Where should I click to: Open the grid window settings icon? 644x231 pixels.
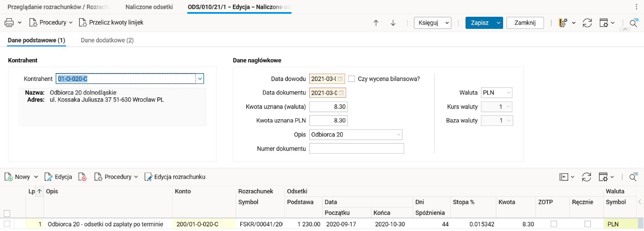(604, 177)
